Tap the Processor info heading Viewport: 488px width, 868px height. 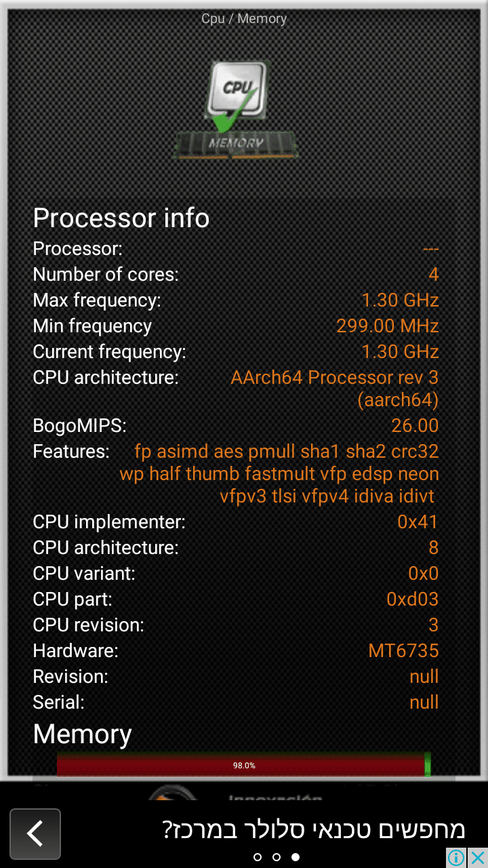[x=121, y=218]
